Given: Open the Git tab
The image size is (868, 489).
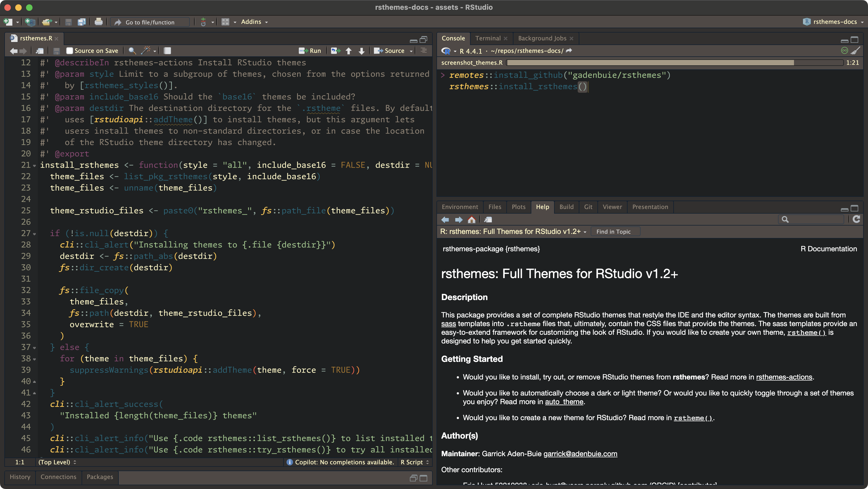Looking at the screenshot, I should tap(588, 207).
